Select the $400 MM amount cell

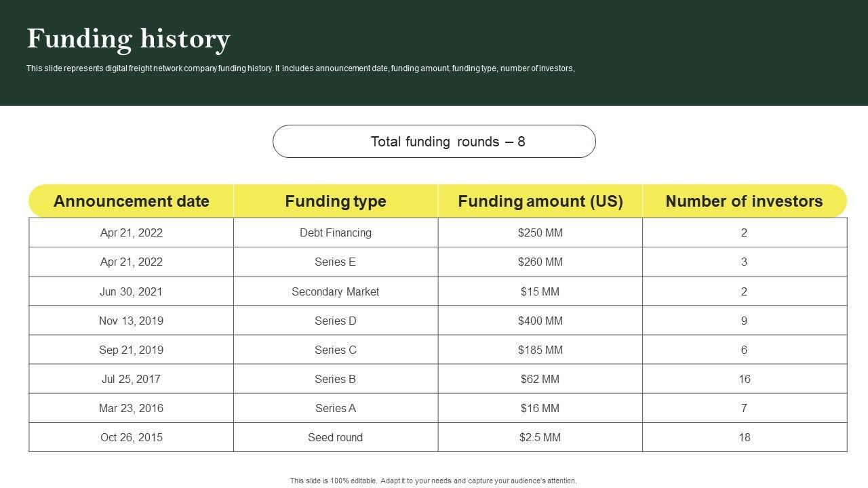tap(540, 321)
